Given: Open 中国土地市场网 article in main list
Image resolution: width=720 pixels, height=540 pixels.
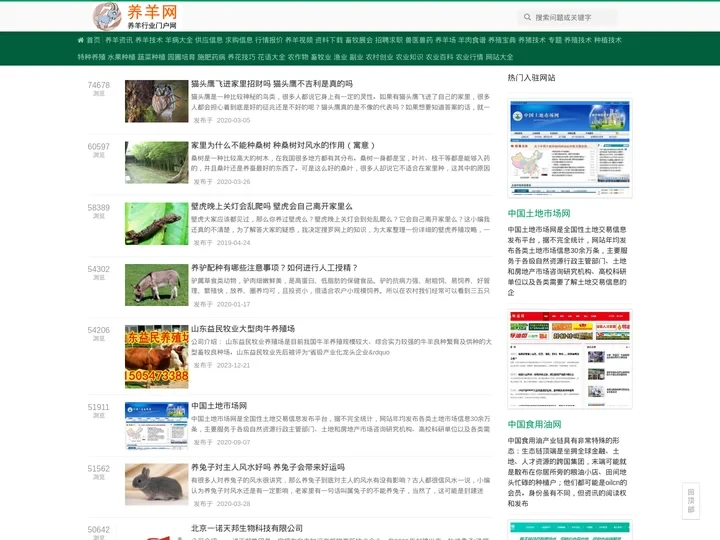Looking at the screenshot, I should point(219,406).
